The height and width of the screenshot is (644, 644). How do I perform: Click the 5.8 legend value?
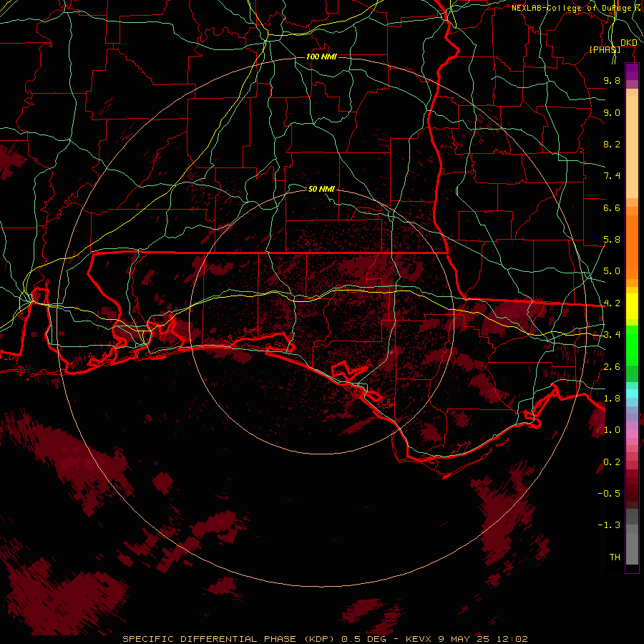tap(612, 240)
